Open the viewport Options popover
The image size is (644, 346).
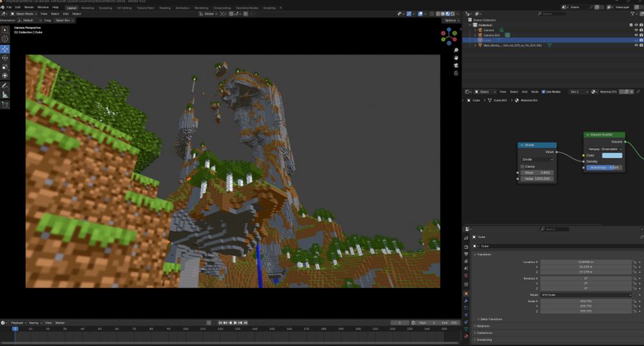tap(451, 20)
